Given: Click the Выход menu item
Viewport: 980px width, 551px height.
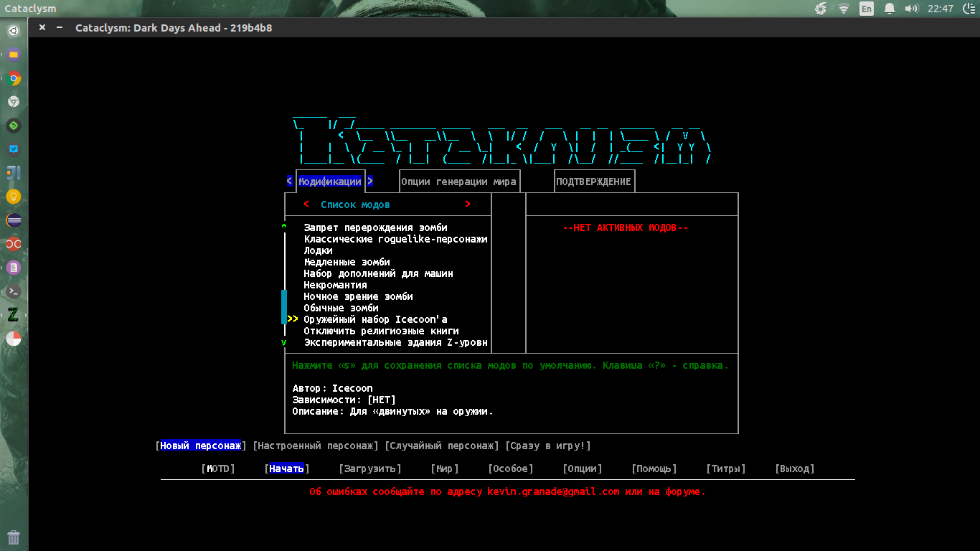Looking at the screenshot, I should (795, 468).
